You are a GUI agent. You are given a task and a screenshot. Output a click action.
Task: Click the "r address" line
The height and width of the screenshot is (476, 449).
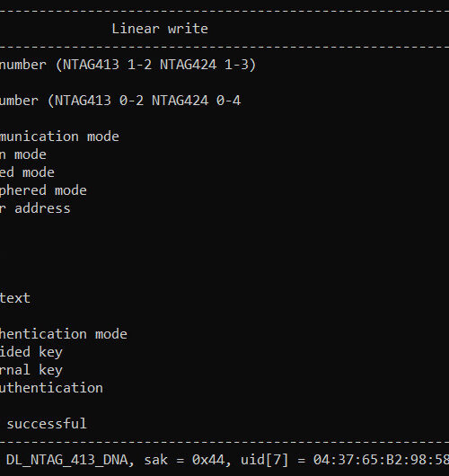click(x=35, y=208)
